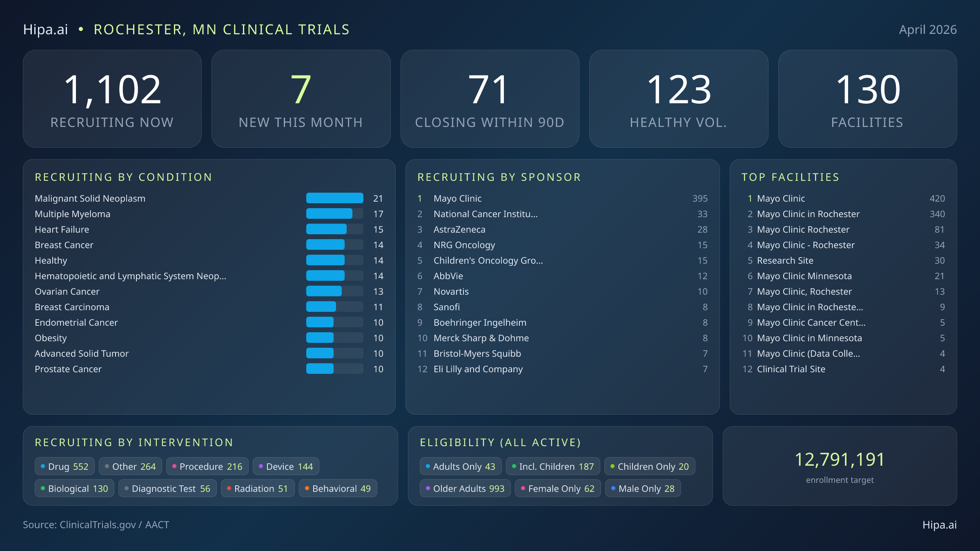This screenshot has height=551, width=980.
Task: Select Mayo Clinic (Data Colle... facility
Action: [843, 353]
